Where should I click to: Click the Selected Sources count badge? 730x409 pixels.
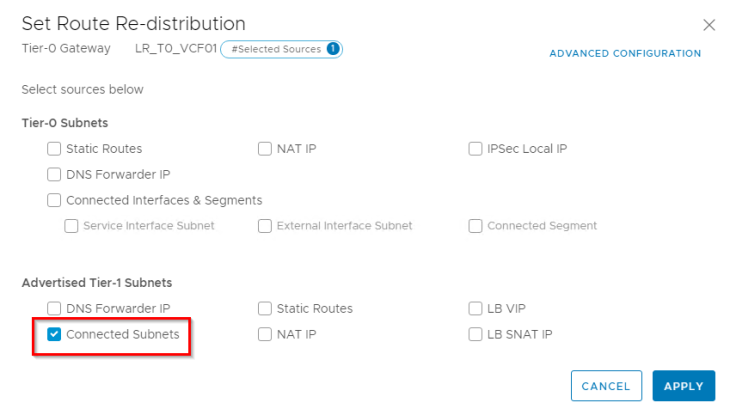tap(333, 49)
